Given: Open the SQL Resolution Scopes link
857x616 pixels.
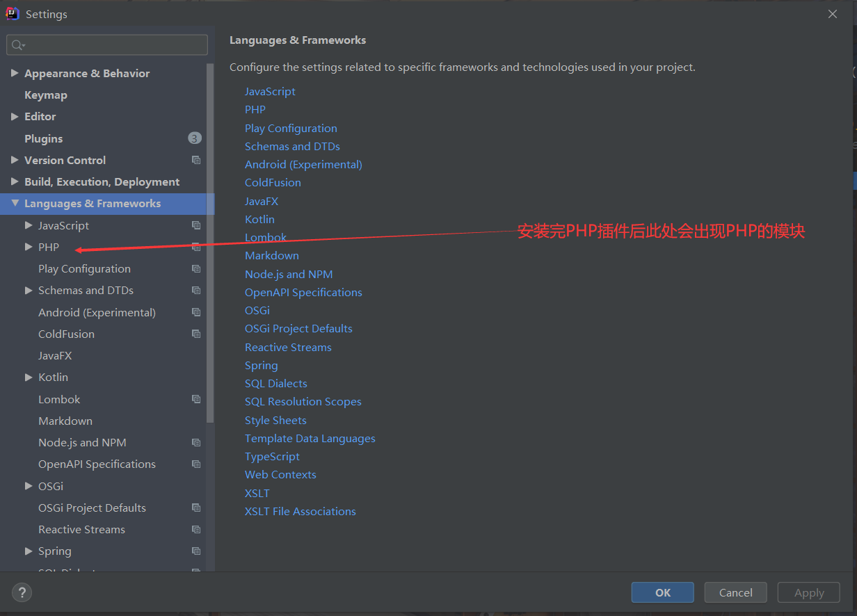Looking at the screenshot, I should [303, 401].
